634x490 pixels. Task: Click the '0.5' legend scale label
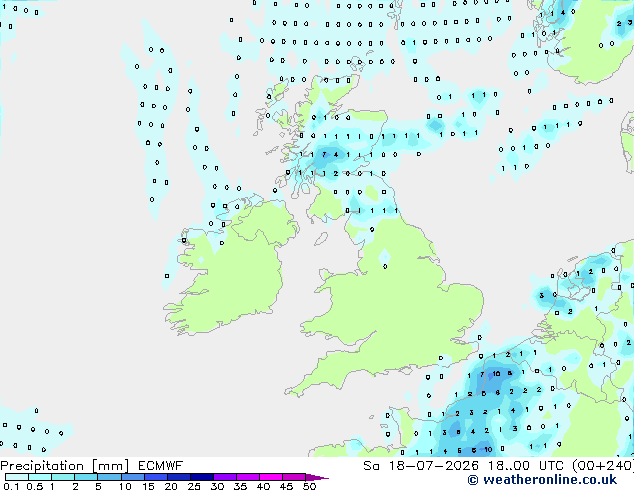coord(34,486)
